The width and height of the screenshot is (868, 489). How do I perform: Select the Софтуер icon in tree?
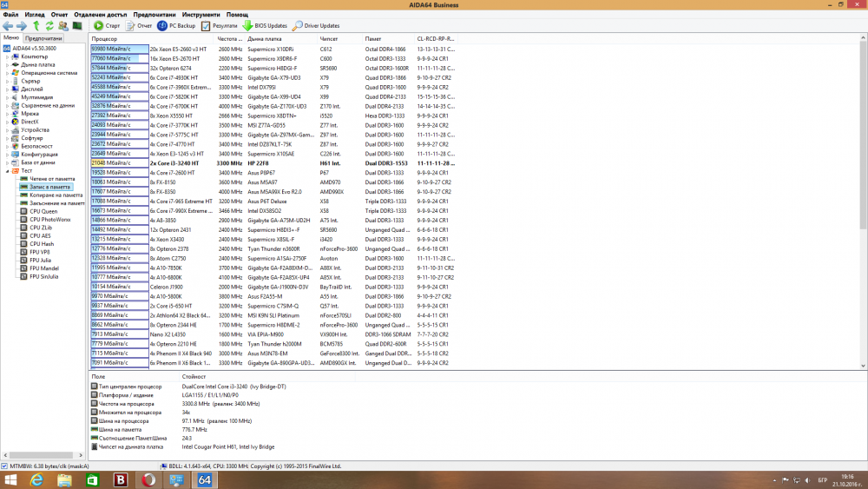click(x=16, y=138)
